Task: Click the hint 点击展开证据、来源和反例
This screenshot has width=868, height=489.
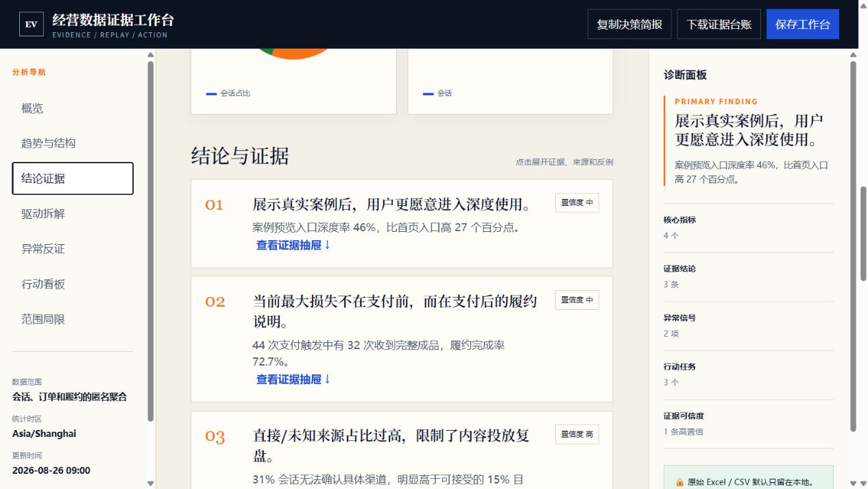Action: tap(564, 163)
